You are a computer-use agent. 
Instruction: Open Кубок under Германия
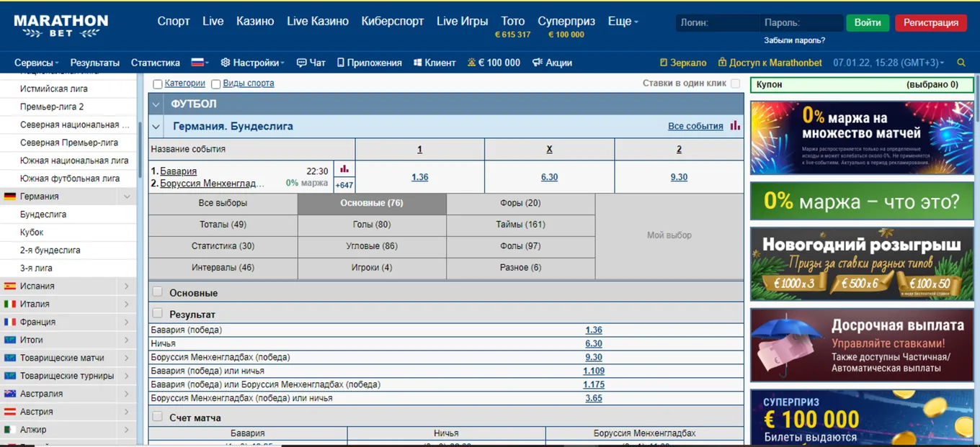(32, 232)
